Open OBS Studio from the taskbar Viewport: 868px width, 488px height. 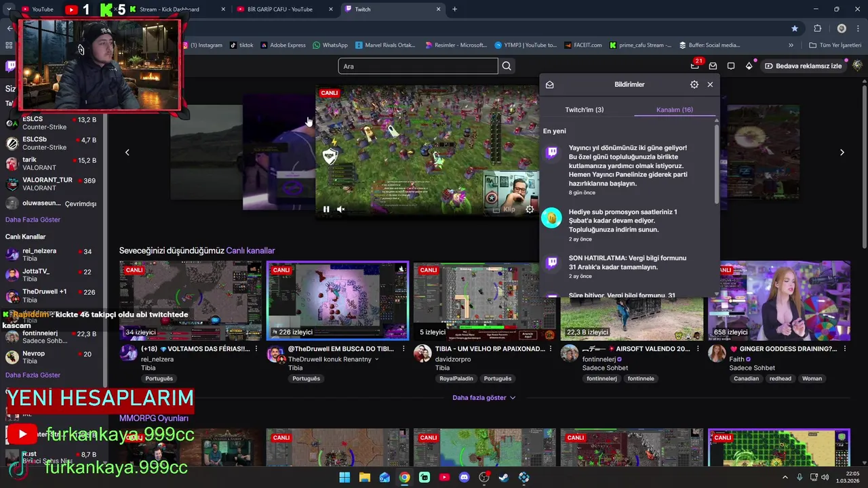pos(484,477)
